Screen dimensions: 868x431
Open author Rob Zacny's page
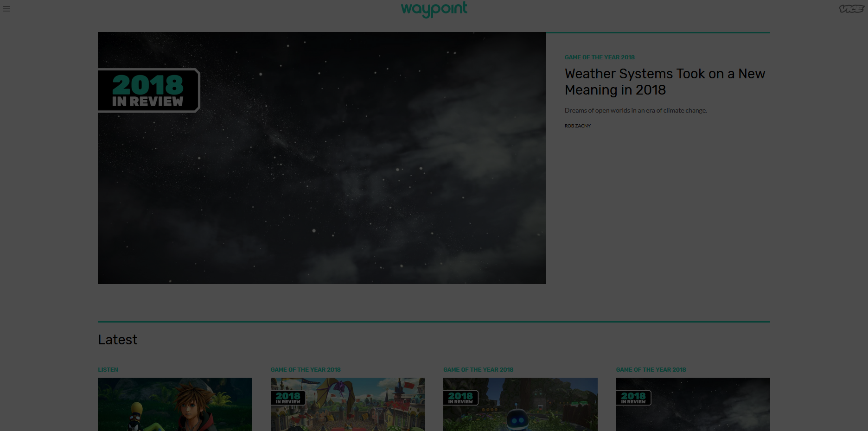coord(578,126)
